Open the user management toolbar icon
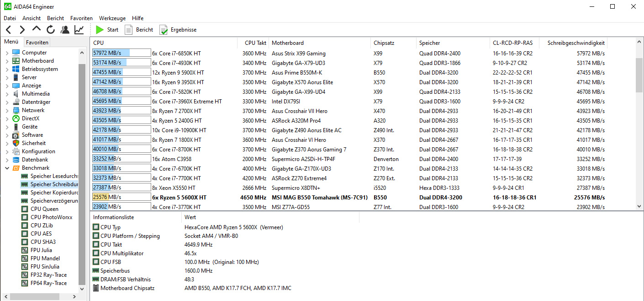Screen dimensions: 644x301 (x=65, y=30)
